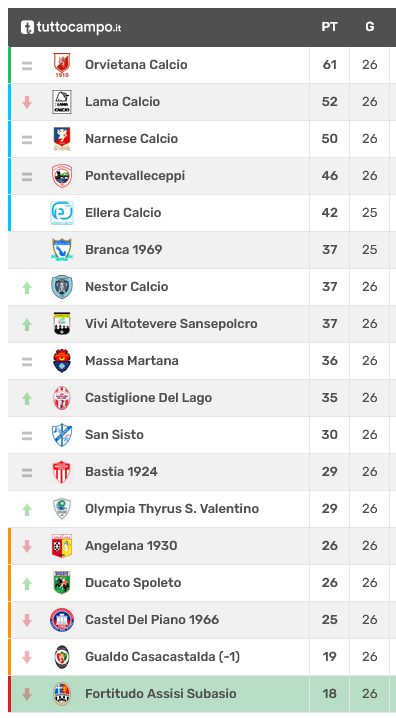Click the Gualdo Casacastalda (-1) team name
The width and height of the screenshot is (396, 718).
(x=163, y=657)
